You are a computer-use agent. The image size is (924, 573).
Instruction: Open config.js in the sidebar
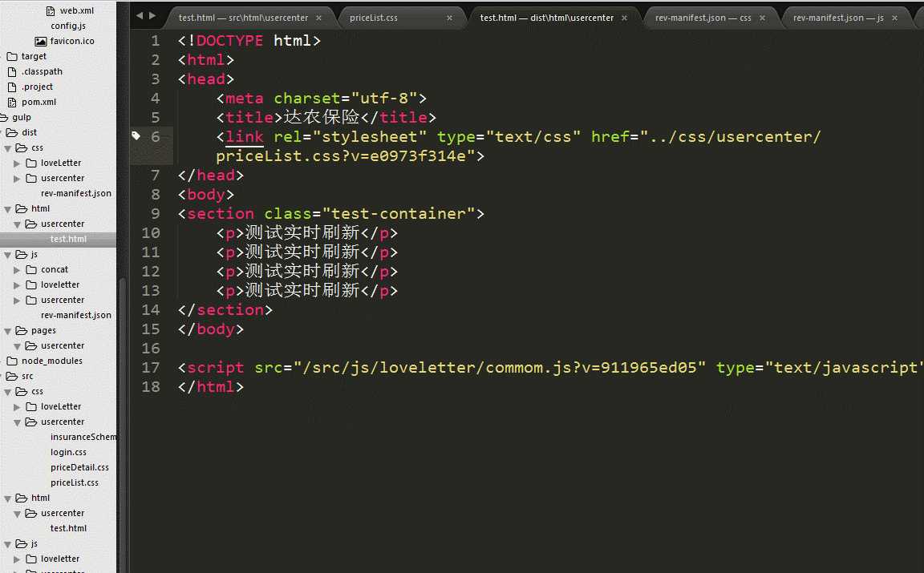68,26
